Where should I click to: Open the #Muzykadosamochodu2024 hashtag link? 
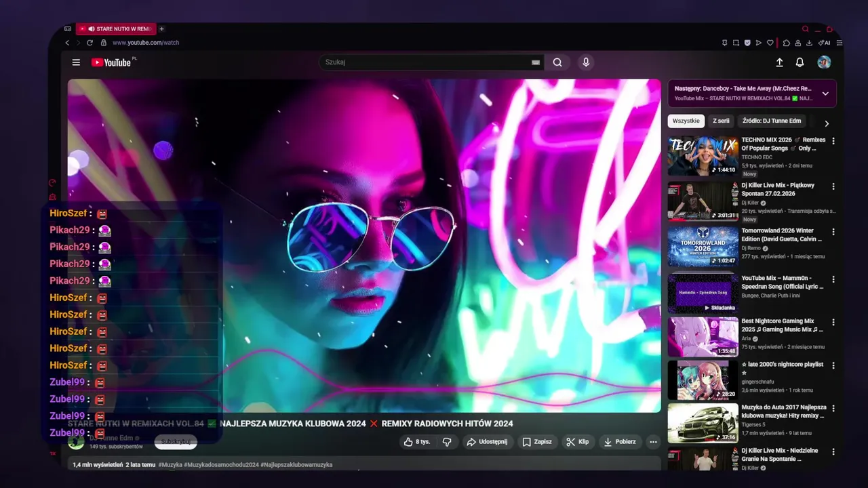(x=221, y=465)
